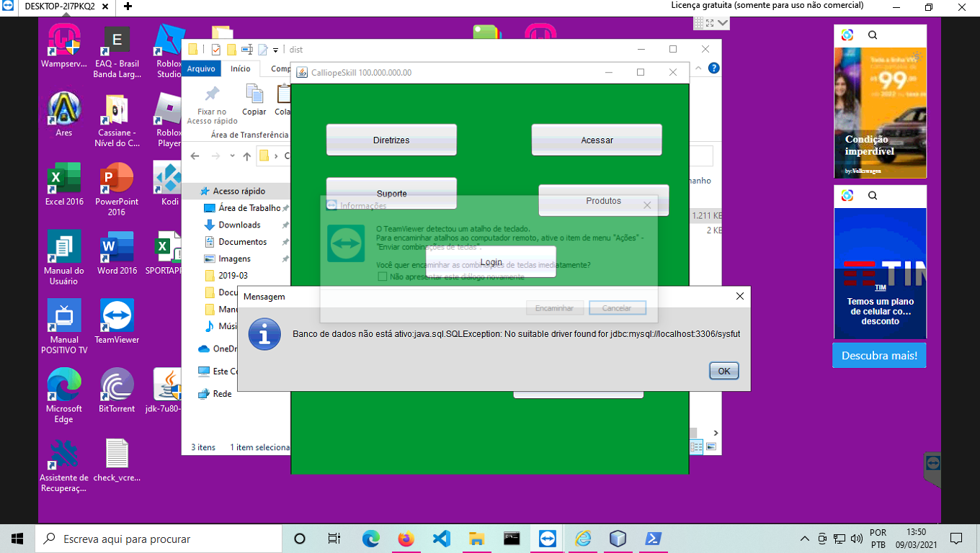The width and height of the screenshot is (980, 553).
Task: Open Imagens in the navigation pane
Action: point(235,258)
